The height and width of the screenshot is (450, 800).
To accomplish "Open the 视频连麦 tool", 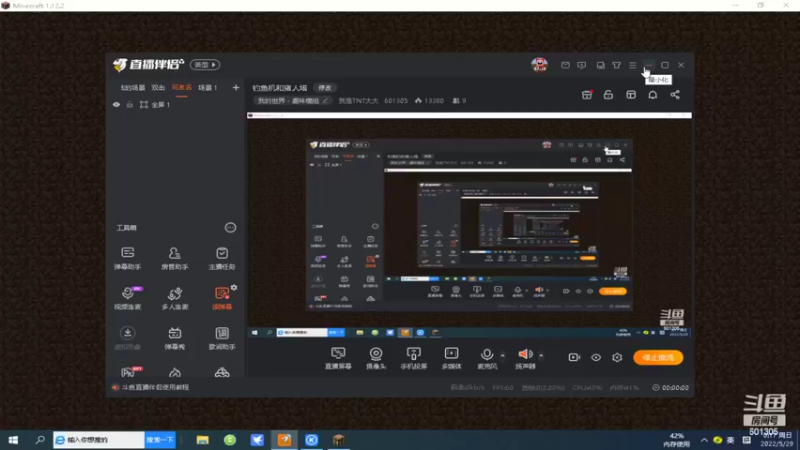I will [x=128, y=298].
